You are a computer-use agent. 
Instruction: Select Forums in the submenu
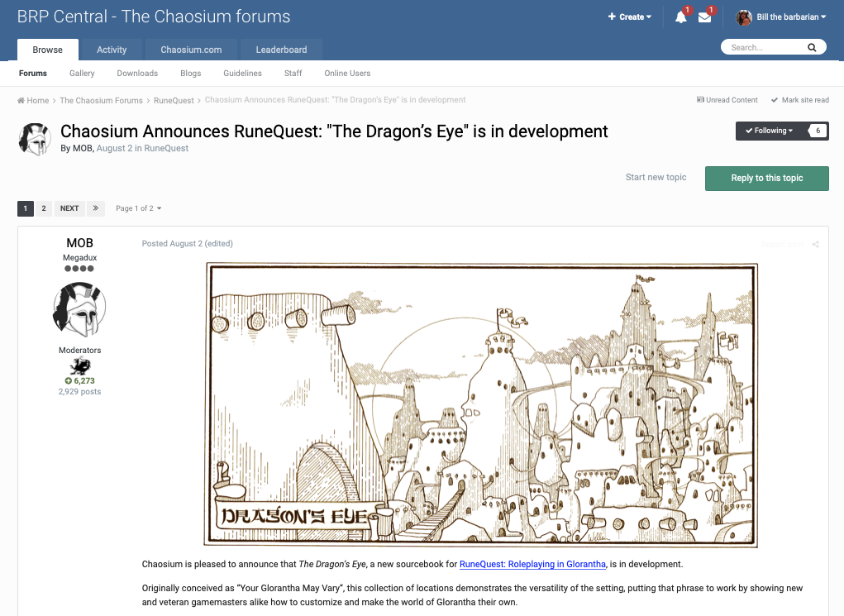[x=33, y=74]
